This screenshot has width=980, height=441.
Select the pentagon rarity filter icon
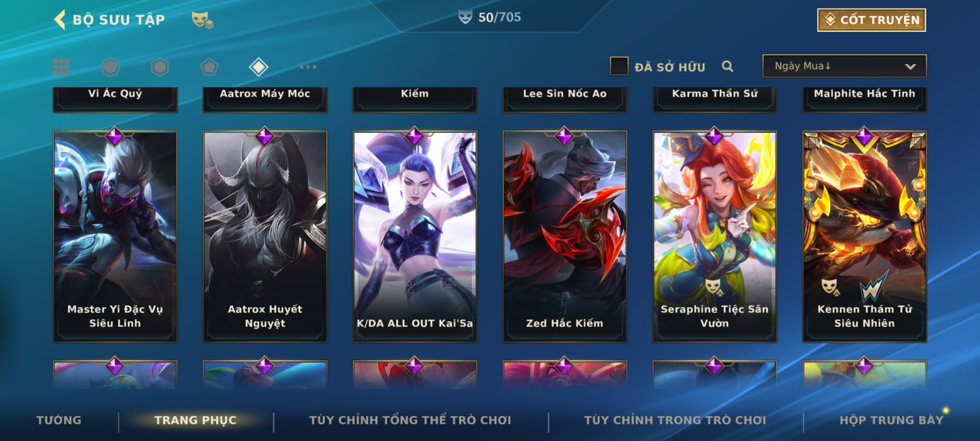tap(209, 67)
